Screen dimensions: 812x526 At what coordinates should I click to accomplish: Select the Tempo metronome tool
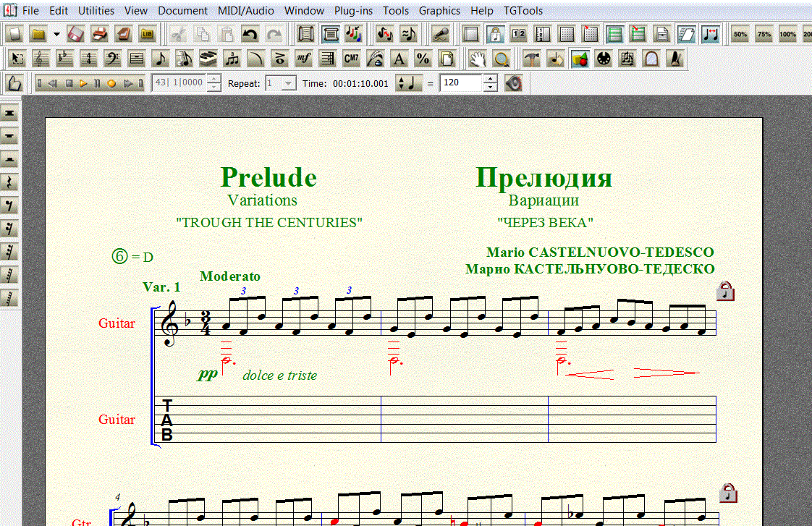674,59
